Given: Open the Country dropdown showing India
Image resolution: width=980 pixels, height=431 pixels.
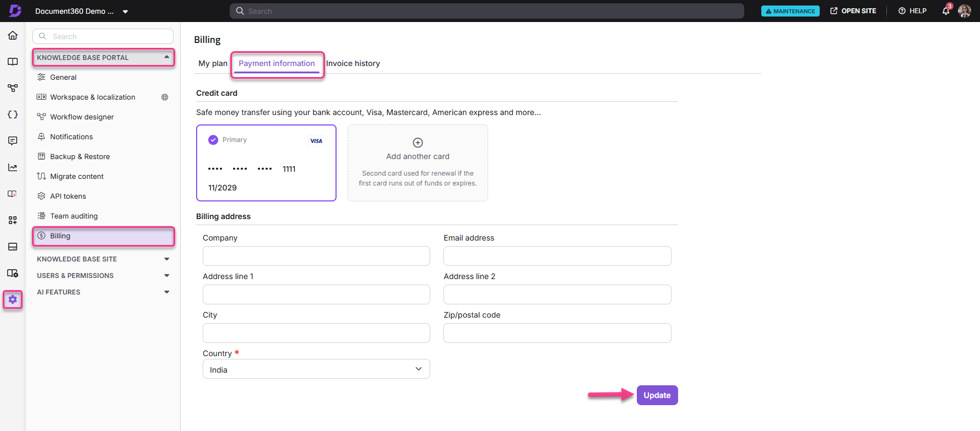Looking at the screenshot, I should tap(316, 369).
